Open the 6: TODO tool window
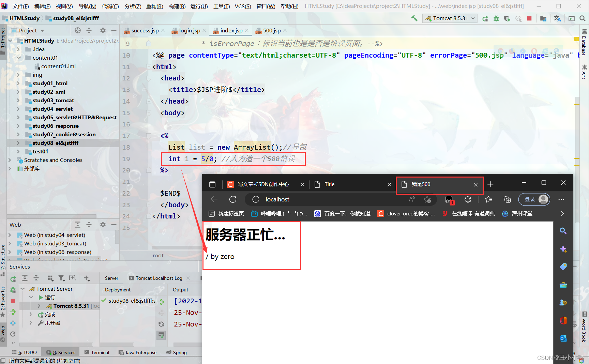 click(x=24, y=352)
